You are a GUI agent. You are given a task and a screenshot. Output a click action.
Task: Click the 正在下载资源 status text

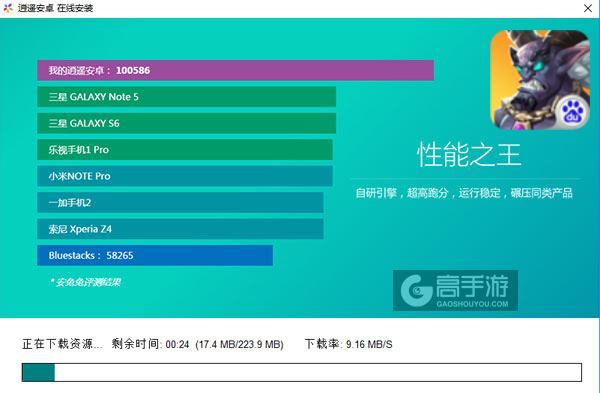coord(62,344)
